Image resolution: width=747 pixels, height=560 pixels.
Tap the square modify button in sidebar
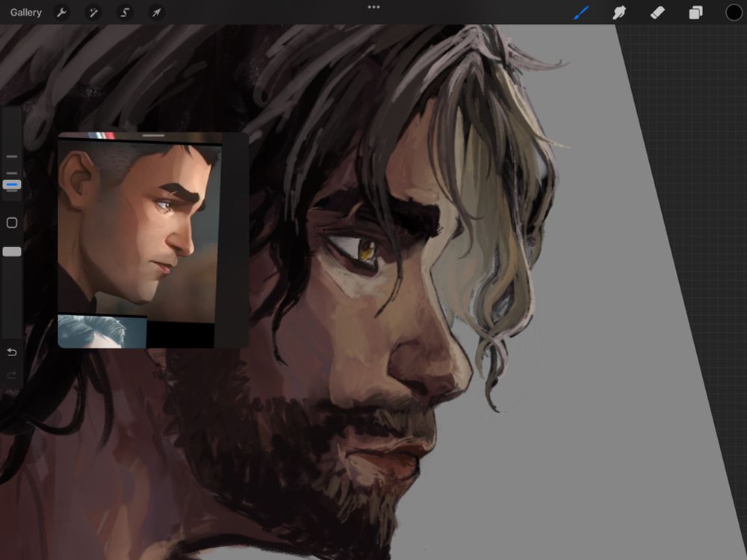pyautogui.click(x=12, y=223)
